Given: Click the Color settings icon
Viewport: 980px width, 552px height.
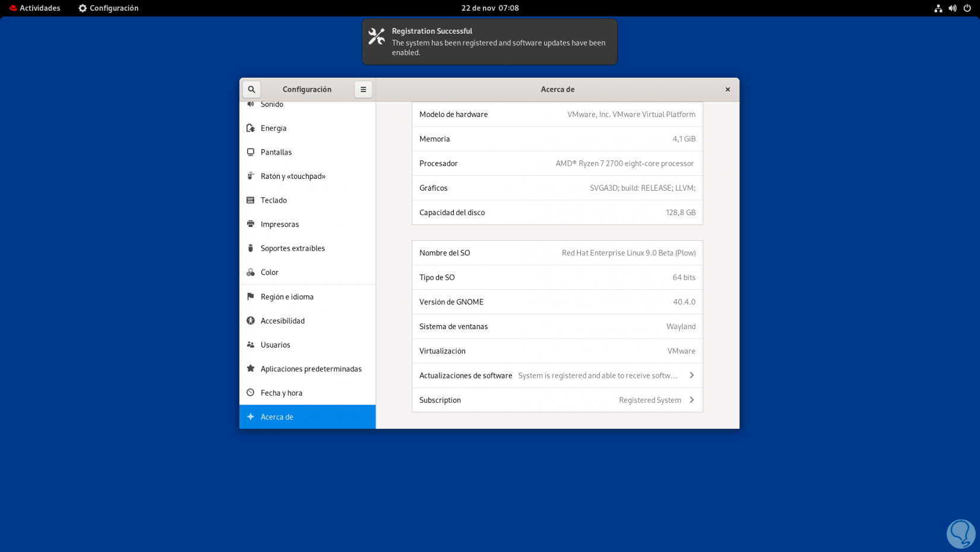Looking at the screenshot, I should (x=251, y=272).
